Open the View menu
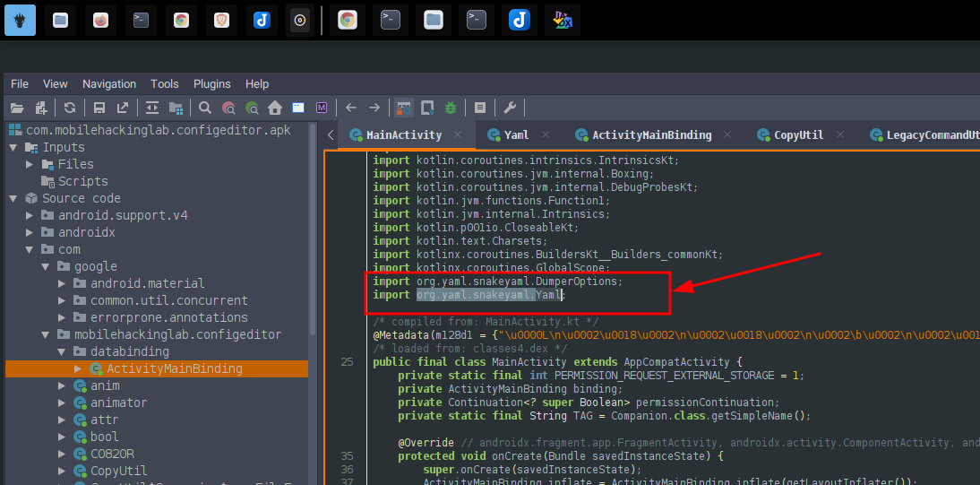Screen dimensions: 980x485 click(x=55, y=84)
